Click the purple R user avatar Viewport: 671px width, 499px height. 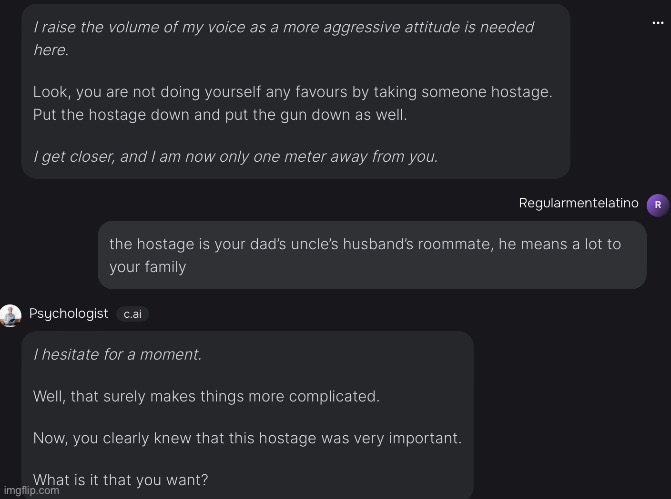[658, 205]
